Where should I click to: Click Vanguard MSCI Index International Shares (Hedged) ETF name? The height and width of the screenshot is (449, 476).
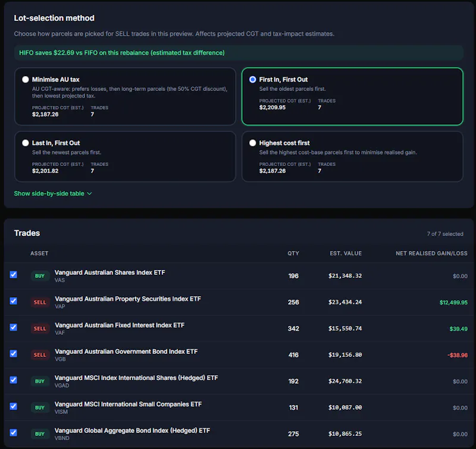[136, 378]
